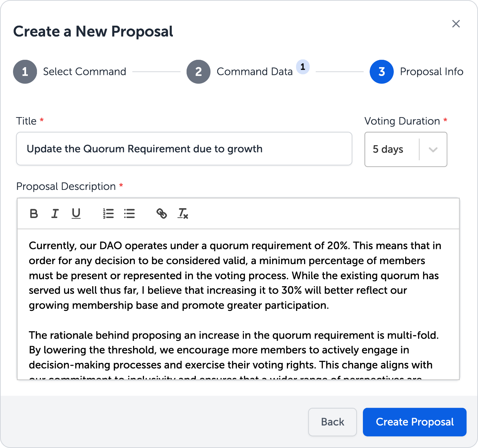Click the Command Data badge showing 1

(303, 67)
